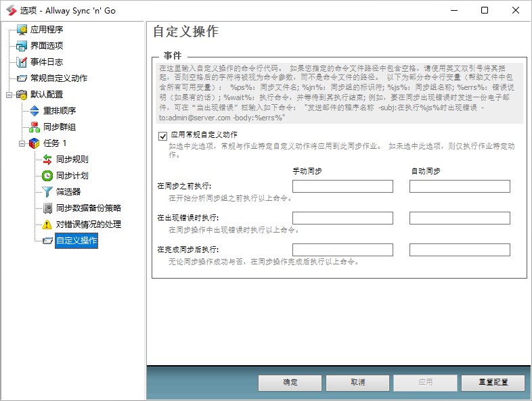The image size is (532, 401).
Task: Click the 默认配置 briefcase icon
Action: pyautogui.click(x=22, y=95)
